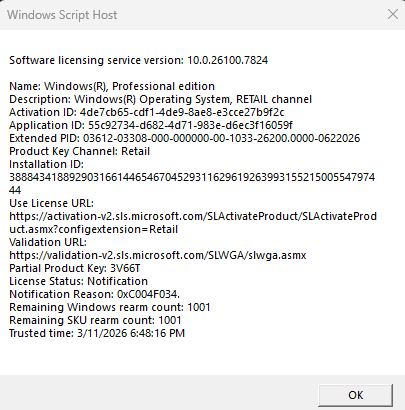The image size is (405, 410).
Task: Click the Use License URL label
Action: pyautogui.click(x=51, y=203)
